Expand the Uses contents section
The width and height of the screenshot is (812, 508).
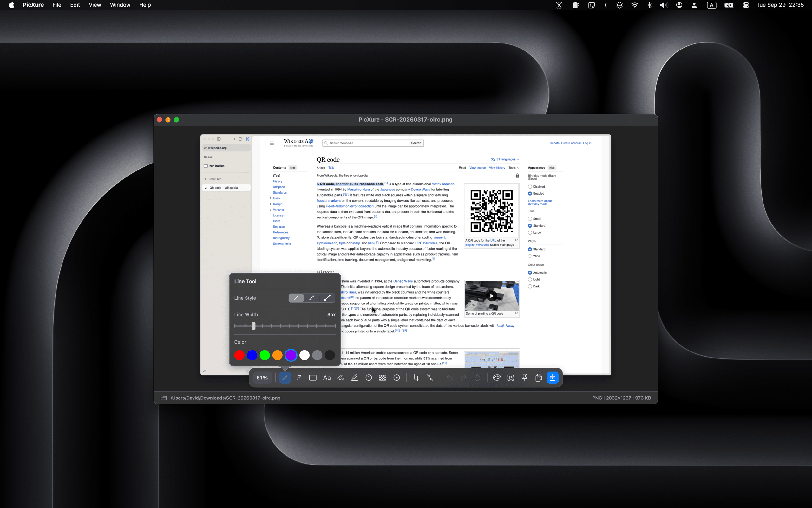pyautogui.click(x=271, y=198)
